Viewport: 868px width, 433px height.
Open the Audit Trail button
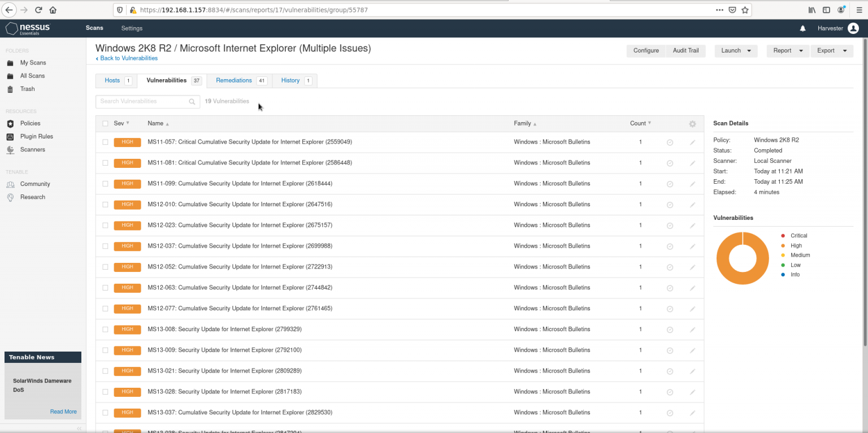pos(685,50)
